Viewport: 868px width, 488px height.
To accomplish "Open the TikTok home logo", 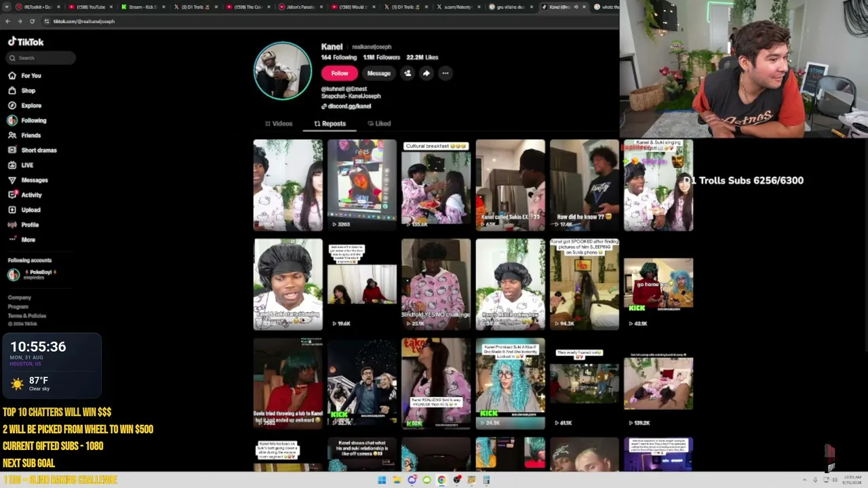I will (x=26, y=42).
